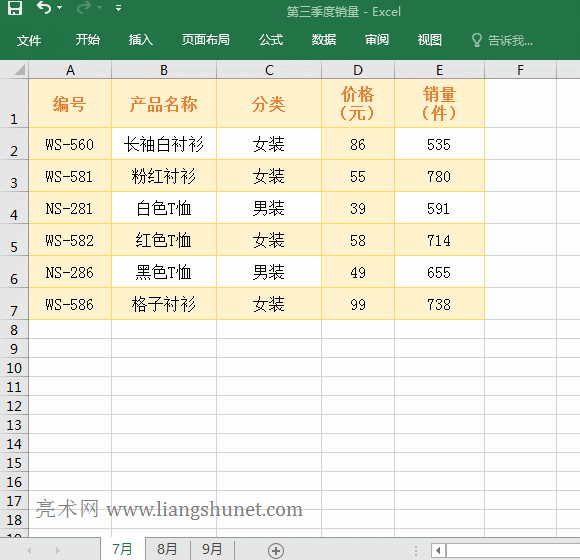Select row 4 header

pyautogui.click(x=14, y=208)
